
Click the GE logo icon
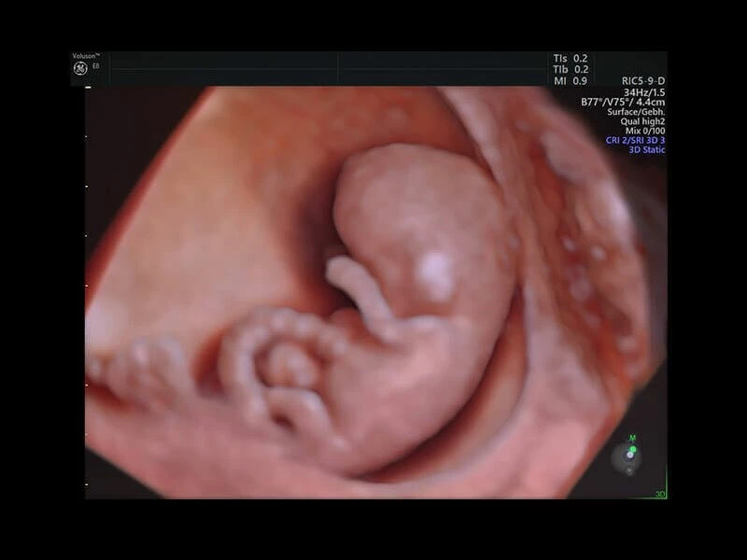pyautogui.click(x=78, y=68)
